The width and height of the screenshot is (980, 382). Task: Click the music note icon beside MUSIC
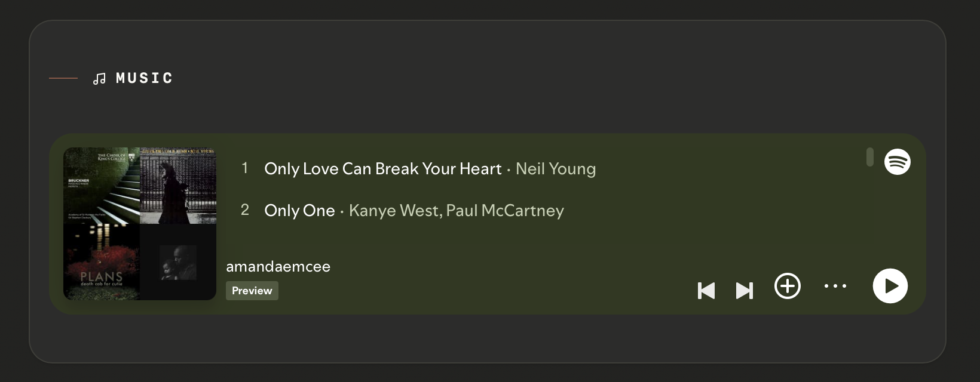click(99, 79)
